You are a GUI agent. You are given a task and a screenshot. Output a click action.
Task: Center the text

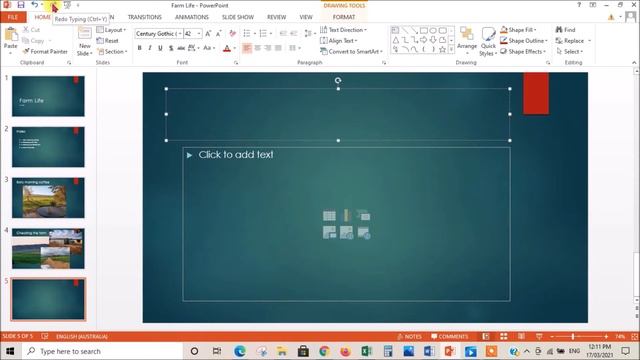[x=258, y=48]
